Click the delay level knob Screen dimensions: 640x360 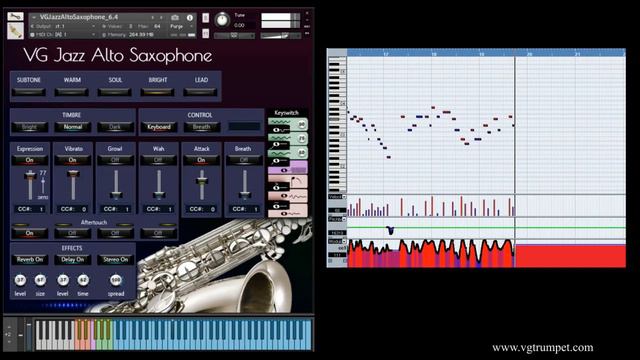[x=63, y=280]
